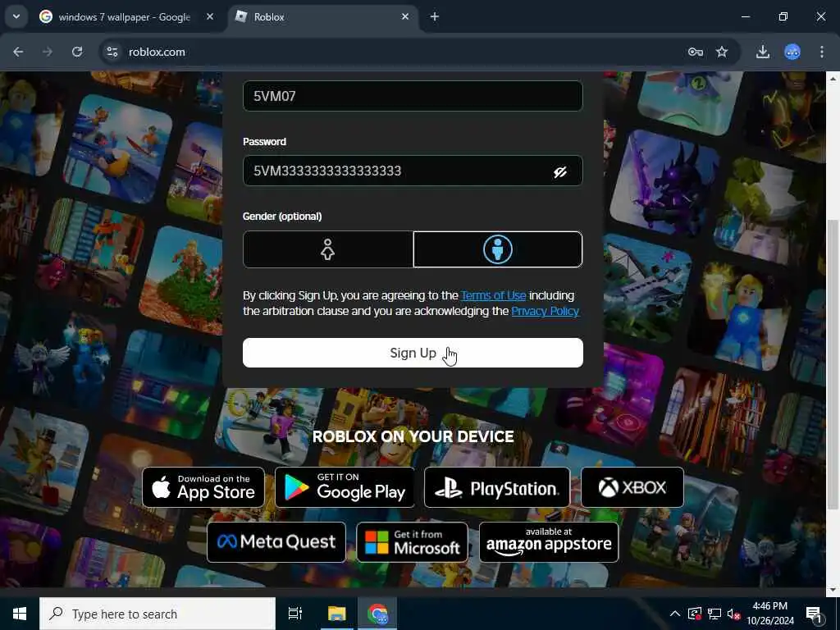This screenshot has height=630, width=840.
Task: Open the Terms of Use link
Action: (493, 295)
